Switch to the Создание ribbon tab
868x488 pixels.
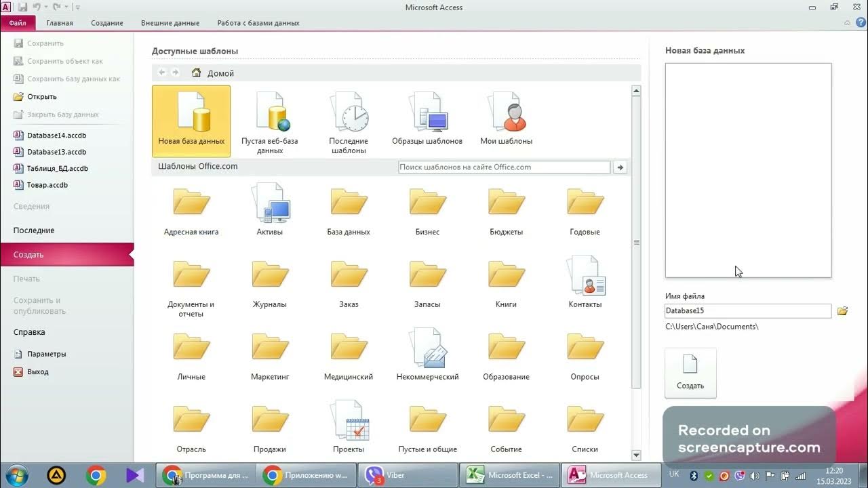pyautogui.click(x=107, y=23)
